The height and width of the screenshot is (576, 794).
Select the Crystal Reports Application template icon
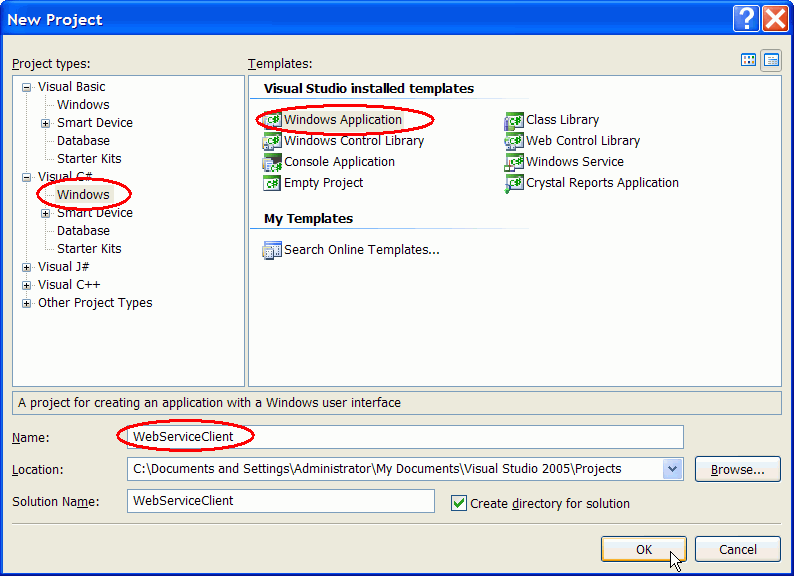click(x=513, y=183)
